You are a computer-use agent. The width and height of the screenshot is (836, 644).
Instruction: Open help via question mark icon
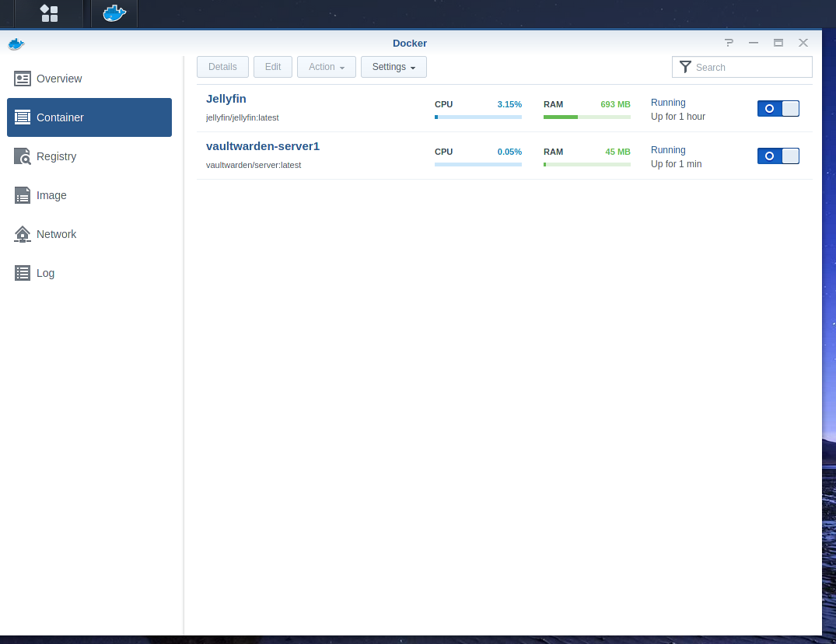[x=729, y=43]
